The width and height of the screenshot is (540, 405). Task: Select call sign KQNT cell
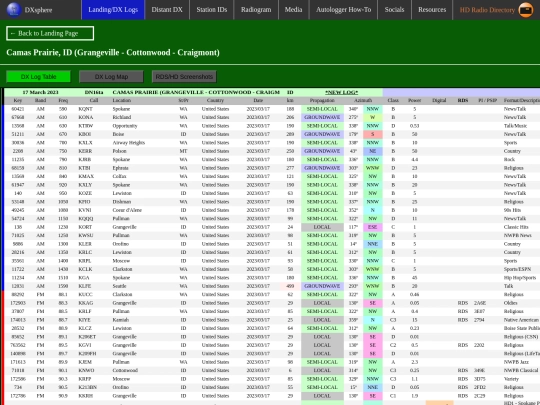tap(85, 109)
